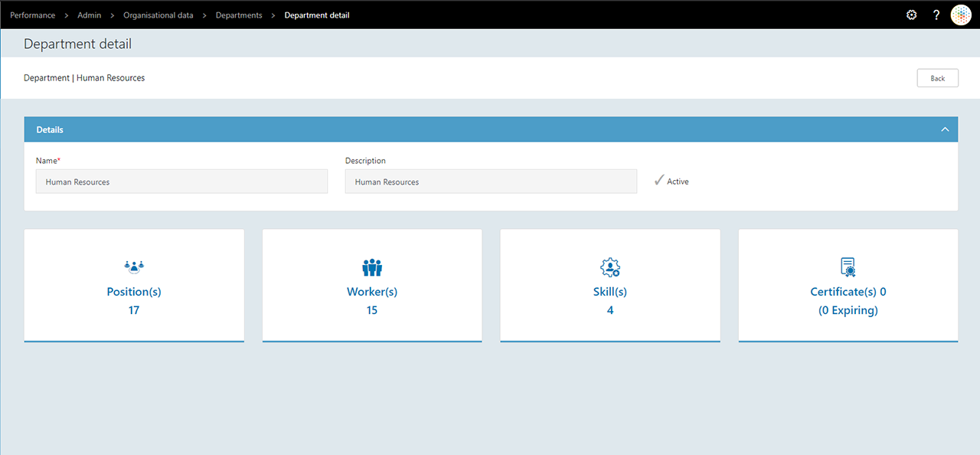This screenshot has height=455, width=980.
Task: Click the (0 Expiring) text
Action: [x=848, y=310]
